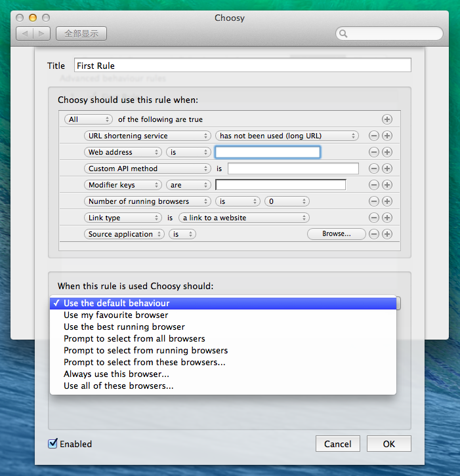Open the URL shortening service dropdown
460x476 pixels.
pos(147,136)
